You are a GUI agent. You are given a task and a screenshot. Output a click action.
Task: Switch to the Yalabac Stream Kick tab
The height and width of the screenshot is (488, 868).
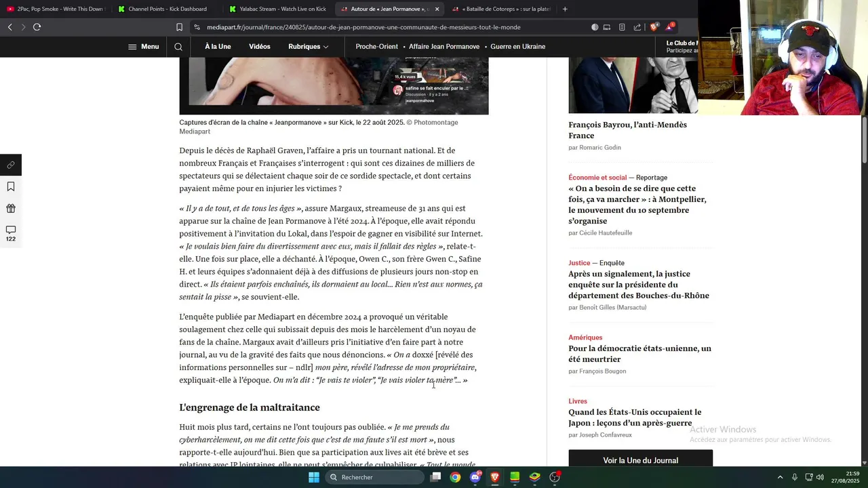278,9
